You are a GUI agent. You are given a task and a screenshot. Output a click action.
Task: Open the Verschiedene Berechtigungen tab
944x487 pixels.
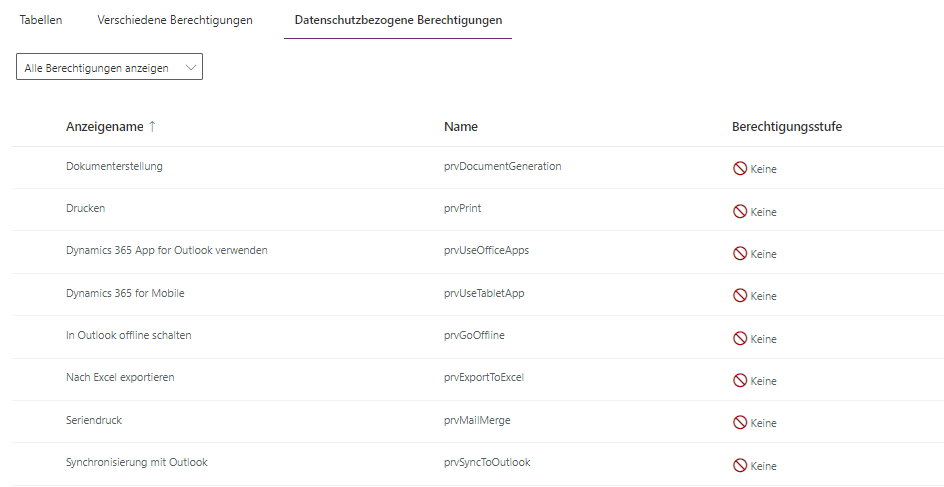pos(175,20)
